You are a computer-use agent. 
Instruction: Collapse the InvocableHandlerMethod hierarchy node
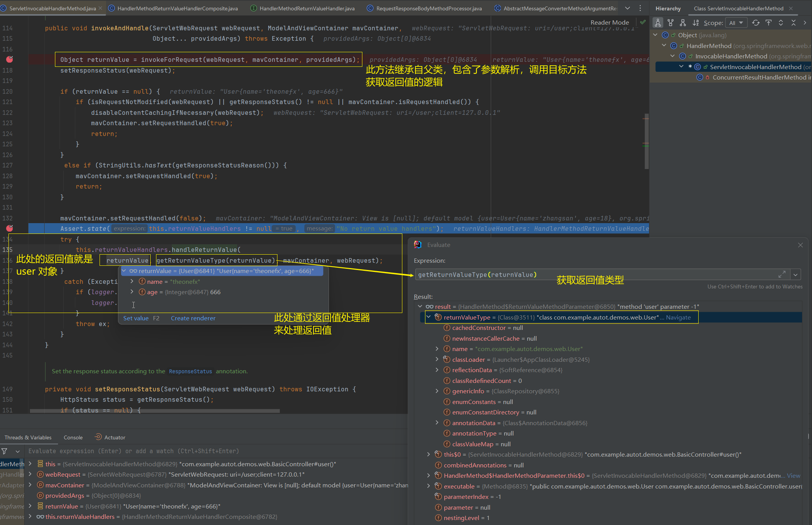tap(673, 56)
